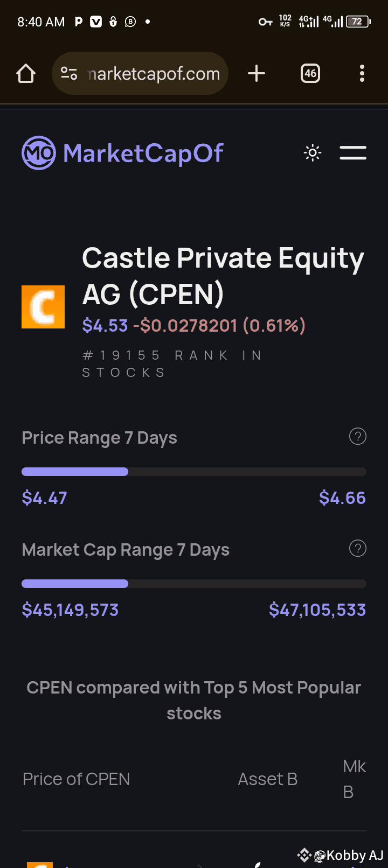The height and width of the screenshot is (868, 388).
Task: Click the Asset B column header
Action: click(x=268, y=779)
